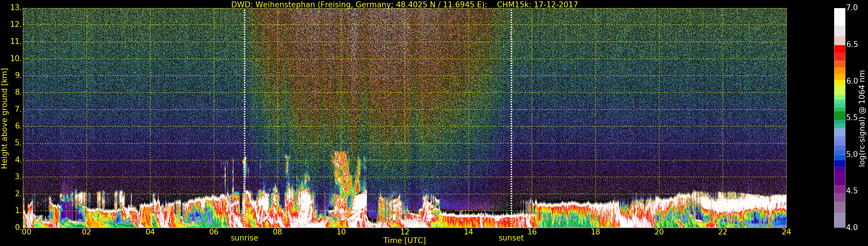The image size is (868, 246).
Task: Click the '24' time tick label
Action: pyautogui.click(x=786, y=232)
